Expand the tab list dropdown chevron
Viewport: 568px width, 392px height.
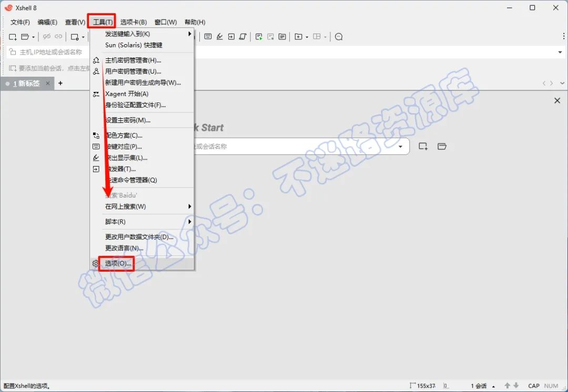coord(562,83)
